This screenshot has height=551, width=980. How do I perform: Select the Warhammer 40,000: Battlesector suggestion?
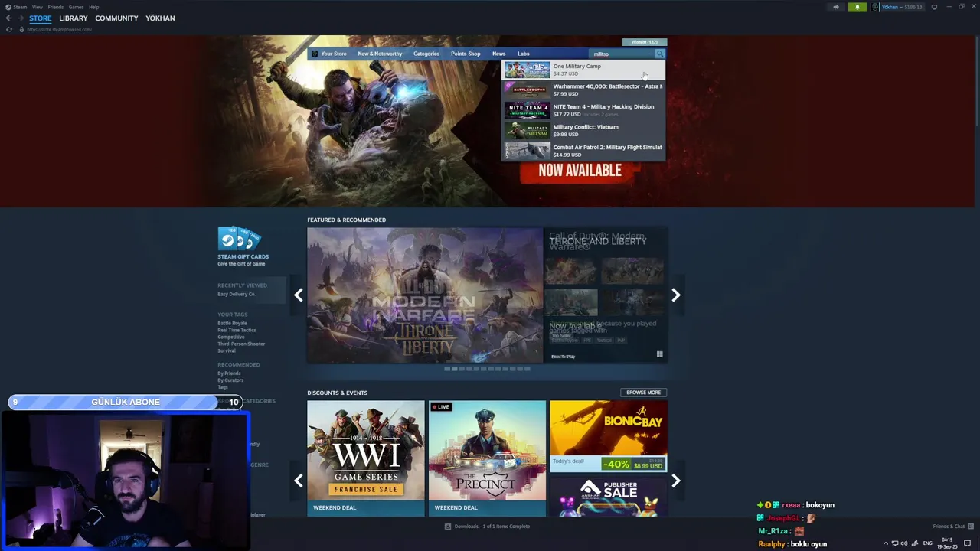(583, 90)
